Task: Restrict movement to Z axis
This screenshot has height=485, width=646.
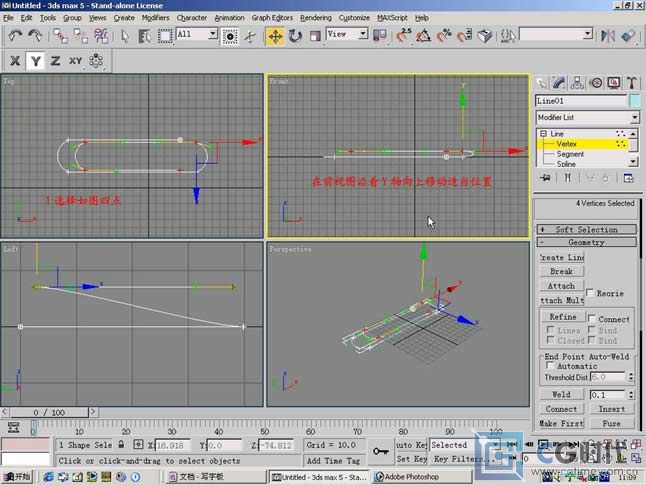Action: pos(55,61)
